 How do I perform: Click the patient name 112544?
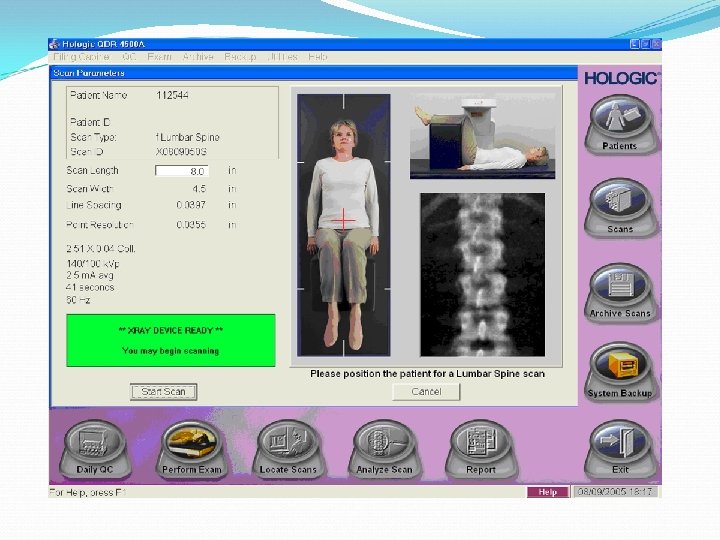172,95
